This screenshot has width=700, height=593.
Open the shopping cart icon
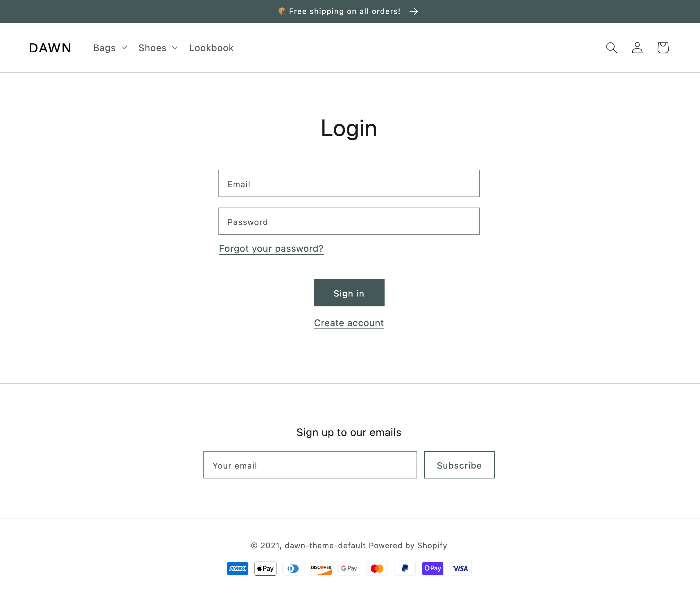663,48
